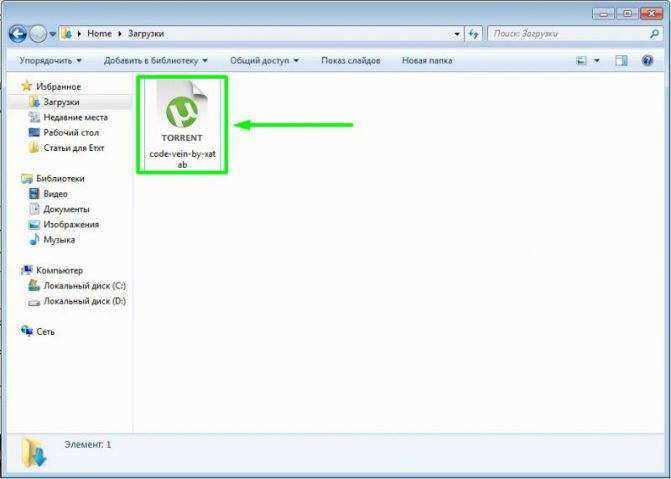The height and width of the screenshot is (479, 671).
Task: Open the Общий доступ menu
Action: coord(264,61)
